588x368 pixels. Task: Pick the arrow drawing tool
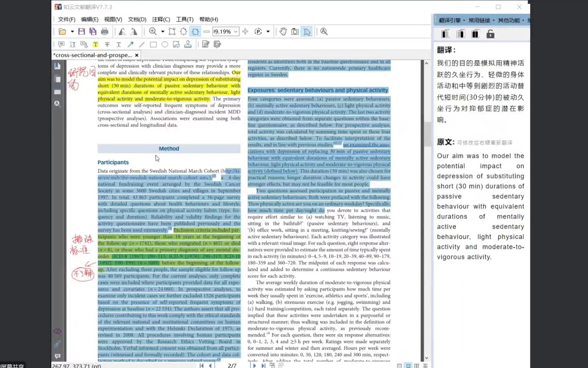pyautogui.click(x=130, y=44)
